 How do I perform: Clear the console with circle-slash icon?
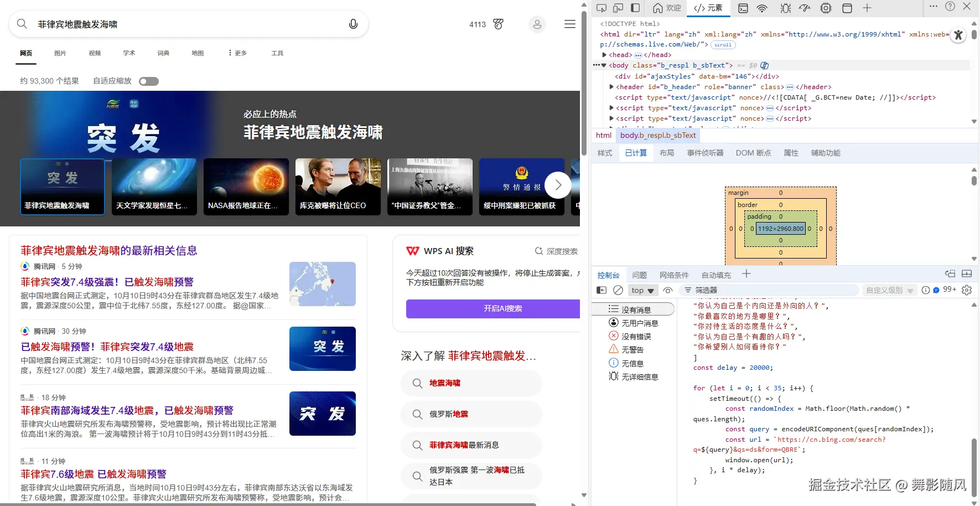618,290
